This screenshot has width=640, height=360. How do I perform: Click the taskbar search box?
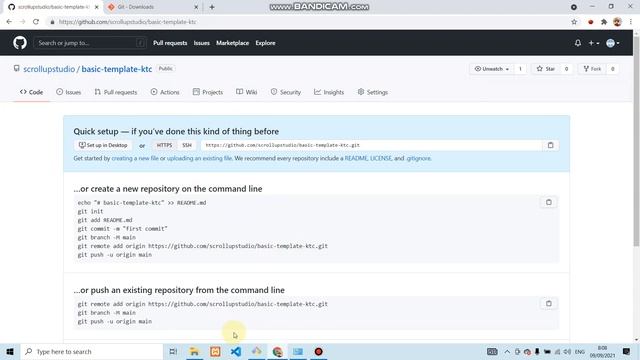91,351
